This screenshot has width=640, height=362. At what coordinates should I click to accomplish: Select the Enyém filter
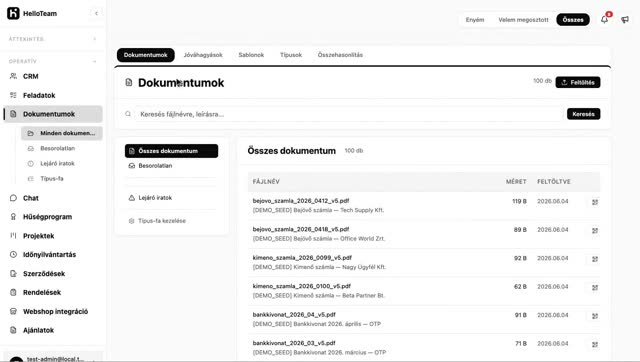475,20
